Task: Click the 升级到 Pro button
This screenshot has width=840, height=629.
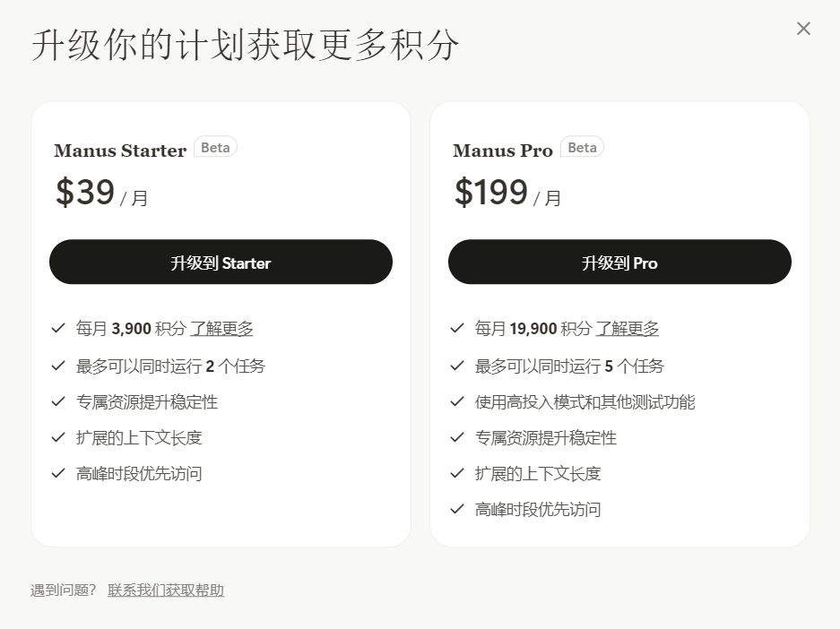Action: click(x=619, y=262)
